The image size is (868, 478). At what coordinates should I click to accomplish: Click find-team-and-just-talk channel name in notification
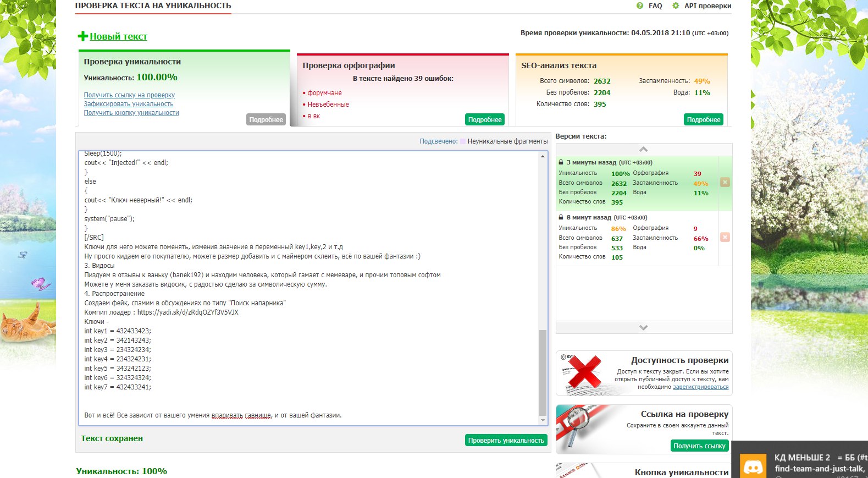tap(820, 469)
